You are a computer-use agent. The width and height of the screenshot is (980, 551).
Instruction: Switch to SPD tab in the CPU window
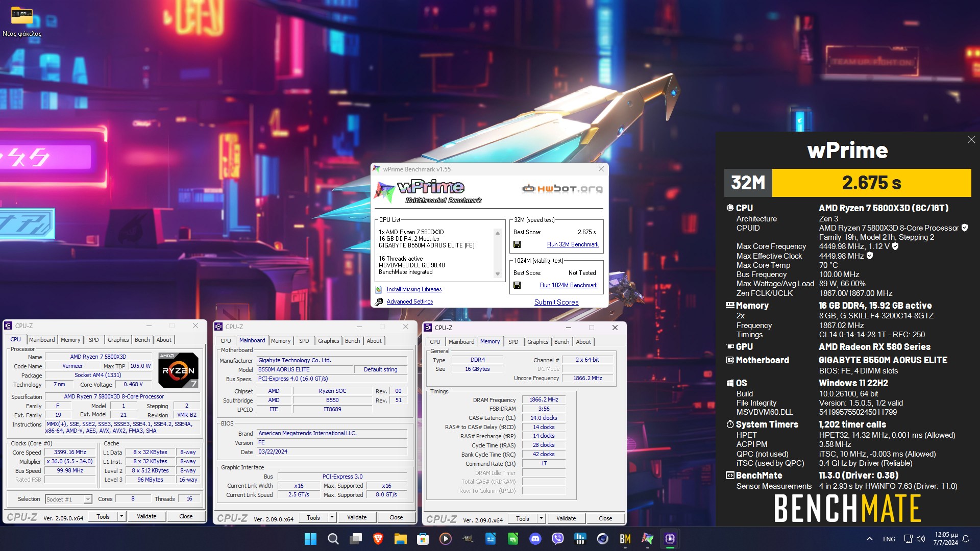(94, 340)
